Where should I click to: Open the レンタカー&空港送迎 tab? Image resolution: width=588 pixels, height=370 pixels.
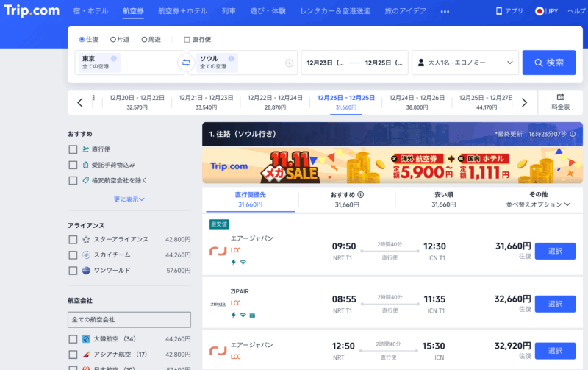click(335, 11)
